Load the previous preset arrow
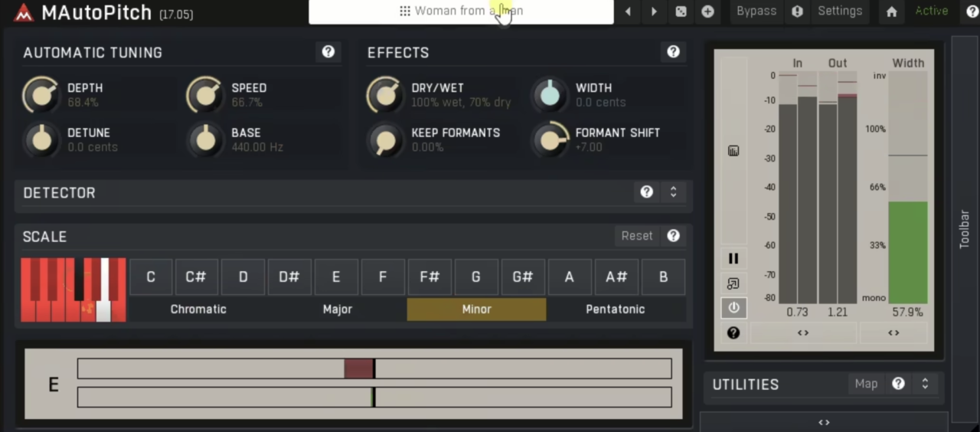 628,11
